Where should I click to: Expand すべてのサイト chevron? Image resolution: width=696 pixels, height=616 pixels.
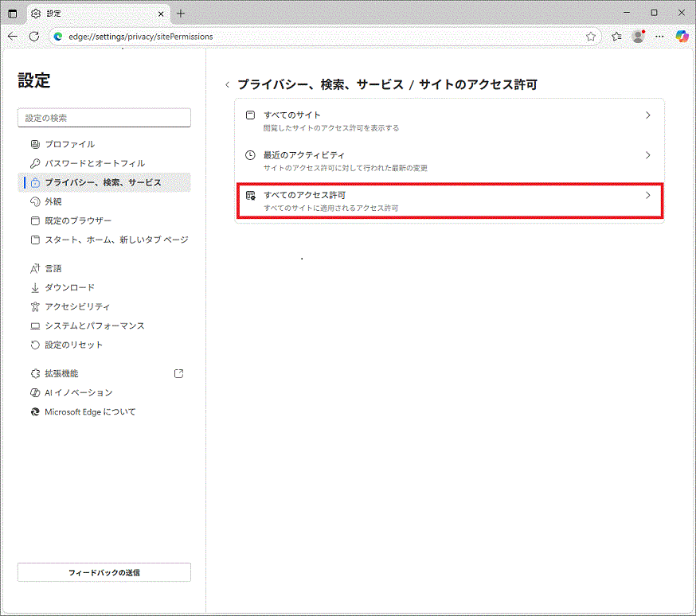(647, 115)
